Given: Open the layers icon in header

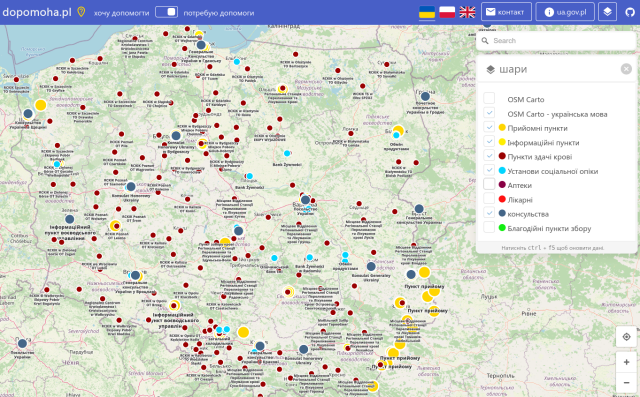Looking at the screenshot, I should tap(607, 12).
